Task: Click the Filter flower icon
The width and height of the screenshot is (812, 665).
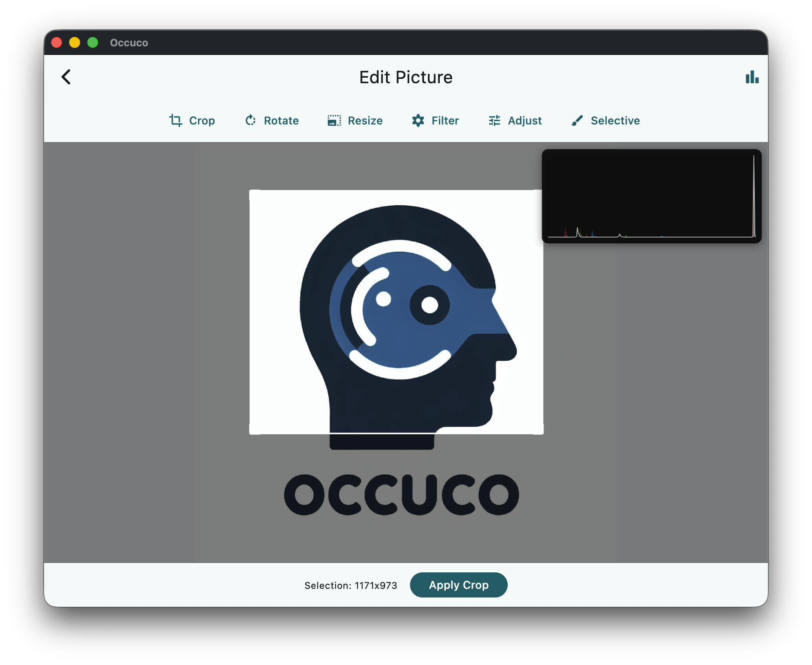Action: tap(418, 121)
